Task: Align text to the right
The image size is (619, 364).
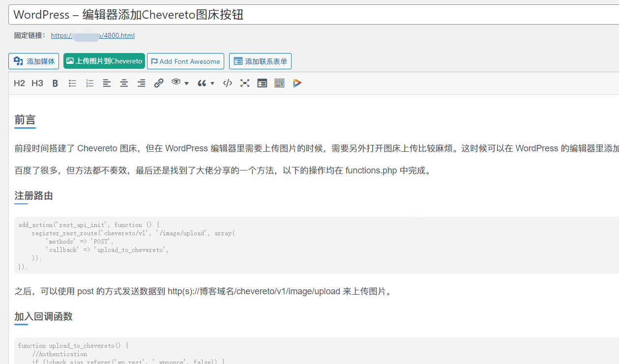Action: click(141, 83)
